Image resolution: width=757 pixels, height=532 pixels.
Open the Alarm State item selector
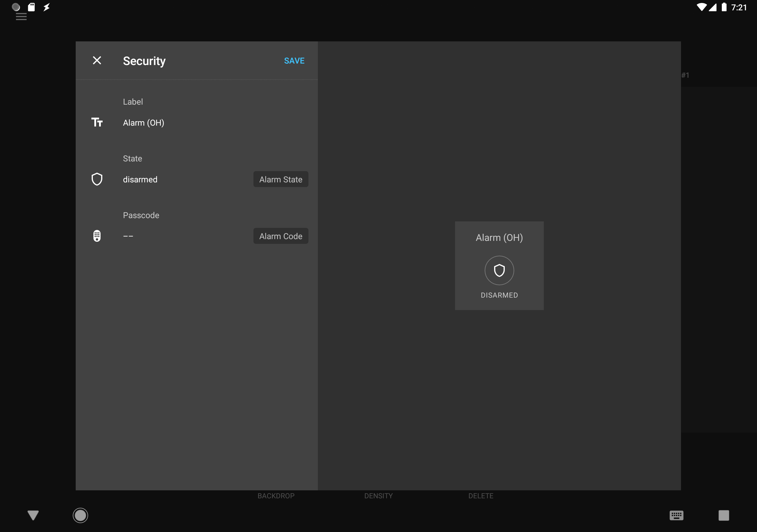coord(281,179)
